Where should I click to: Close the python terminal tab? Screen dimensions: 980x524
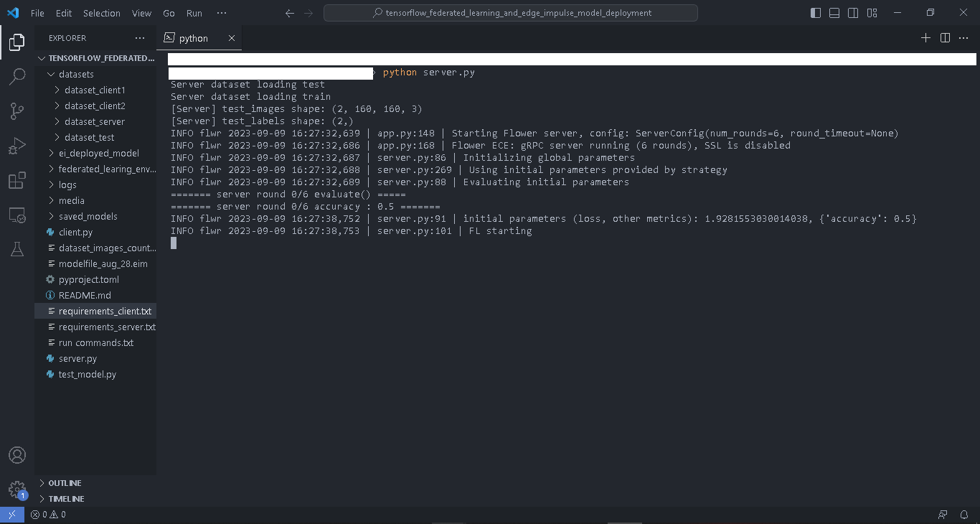coord(231,38)
